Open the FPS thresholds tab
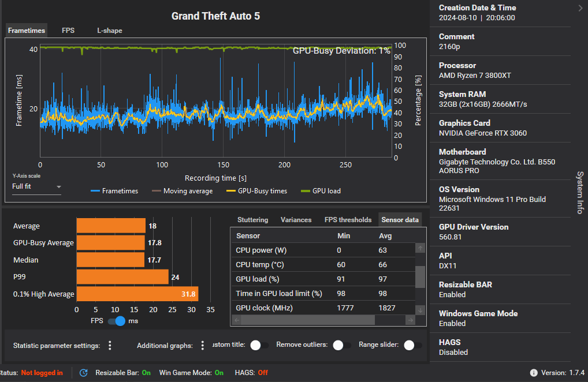The image size is (588, 382). tap(348, 220)
